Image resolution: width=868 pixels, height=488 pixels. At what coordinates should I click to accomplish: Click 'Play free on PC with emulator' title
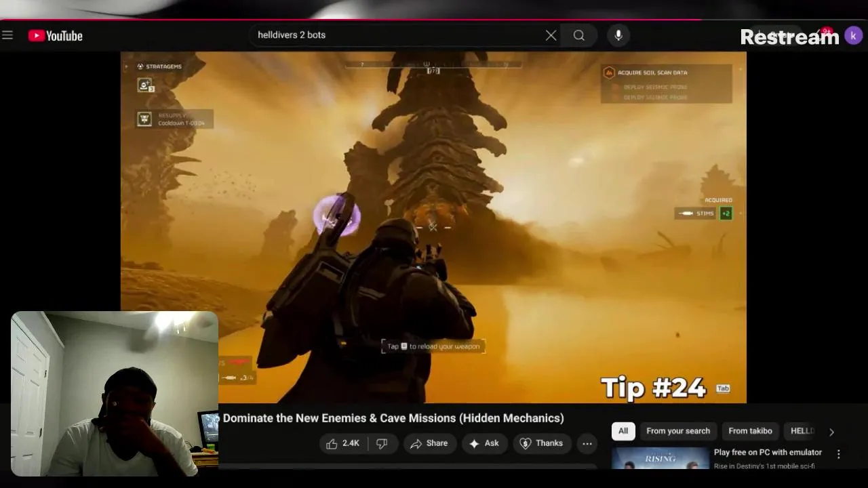pos(768,452)
